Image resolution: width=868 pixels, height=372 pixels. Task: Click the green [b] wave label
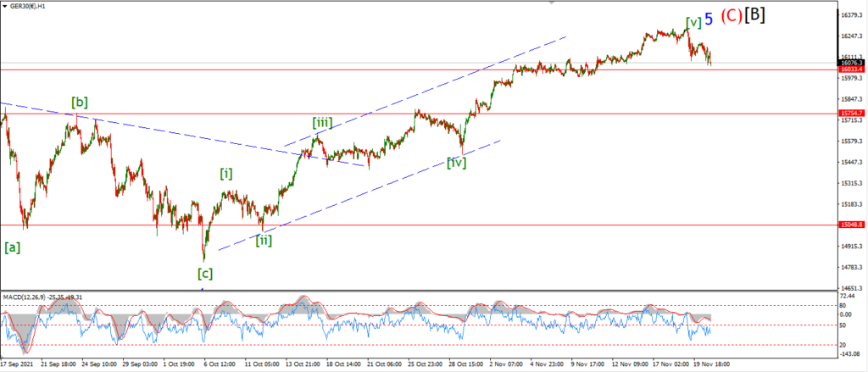coord(79,102)
